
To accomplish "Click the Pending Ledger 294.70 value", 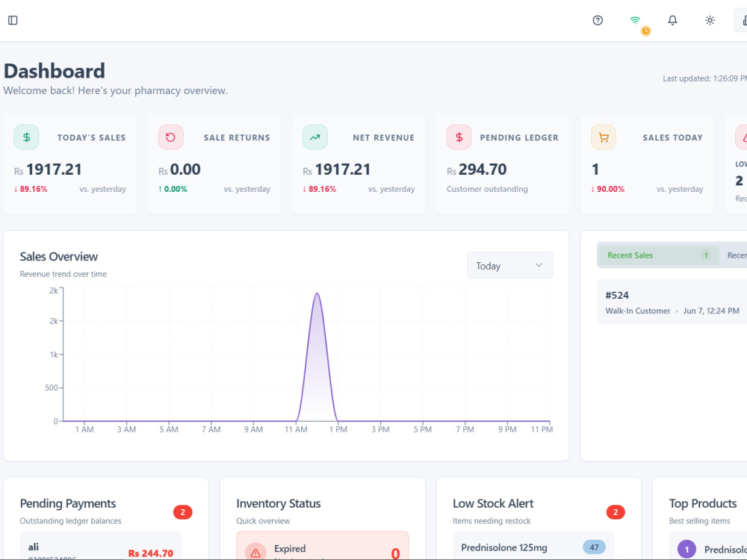I will coord(483,169).
